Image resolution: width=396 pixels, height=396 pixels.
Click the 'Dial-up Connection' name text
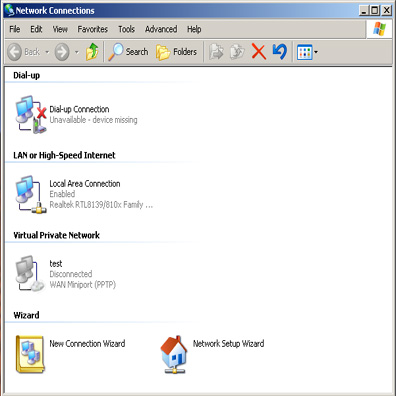click(x=79, y=109)
